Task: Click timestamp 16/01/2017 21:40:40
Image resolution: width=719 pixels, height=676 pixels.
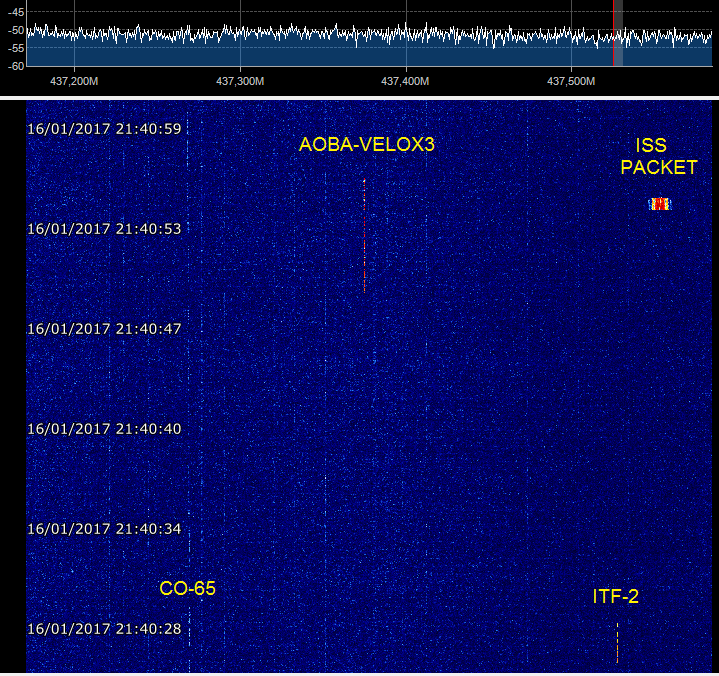Action: [104, 429]
